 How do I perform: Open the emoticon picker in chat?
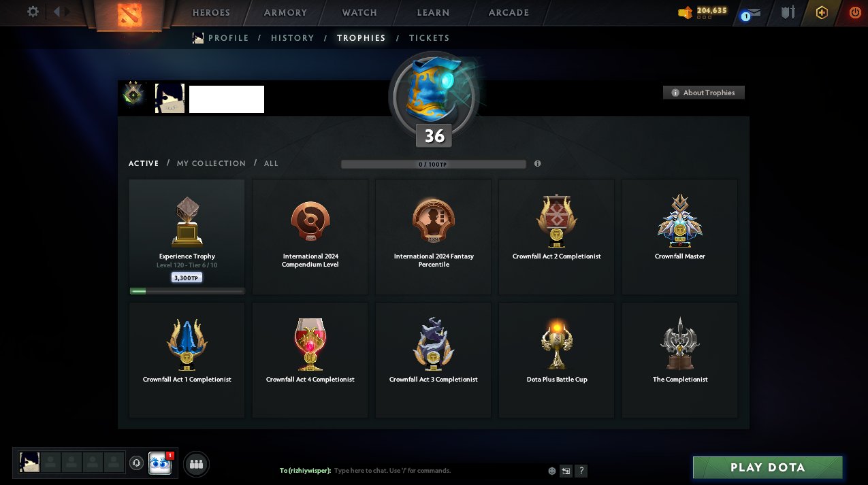coord(552,471)
